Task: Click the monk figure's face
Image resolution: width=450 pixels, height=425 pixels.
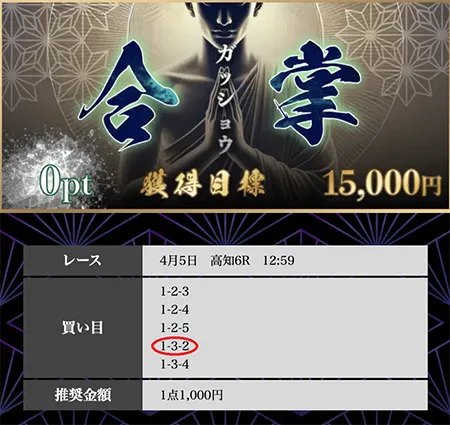Action: click(224, 17)
